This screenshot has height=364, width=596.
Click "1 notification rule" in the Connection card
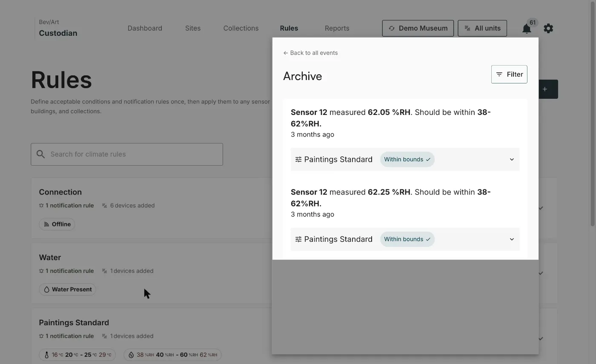[66, 205]
